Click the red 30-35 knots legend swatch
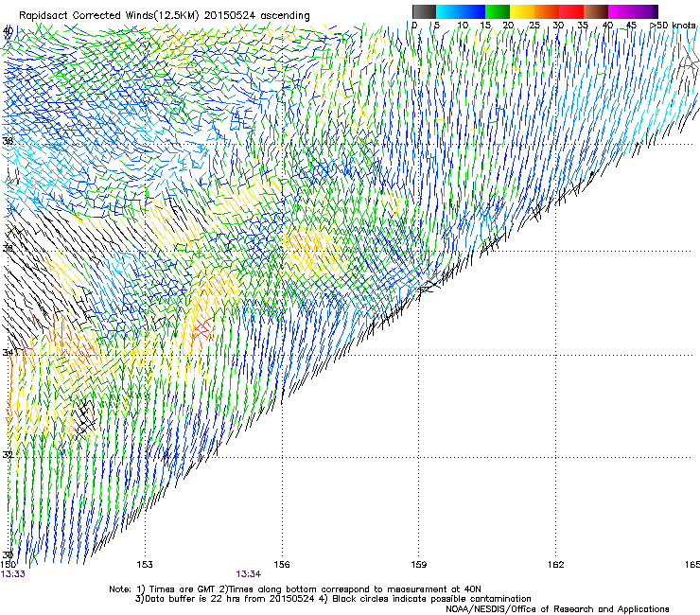Image resolution: width=700 pixels, height=615 pixels. pos(571,11)
